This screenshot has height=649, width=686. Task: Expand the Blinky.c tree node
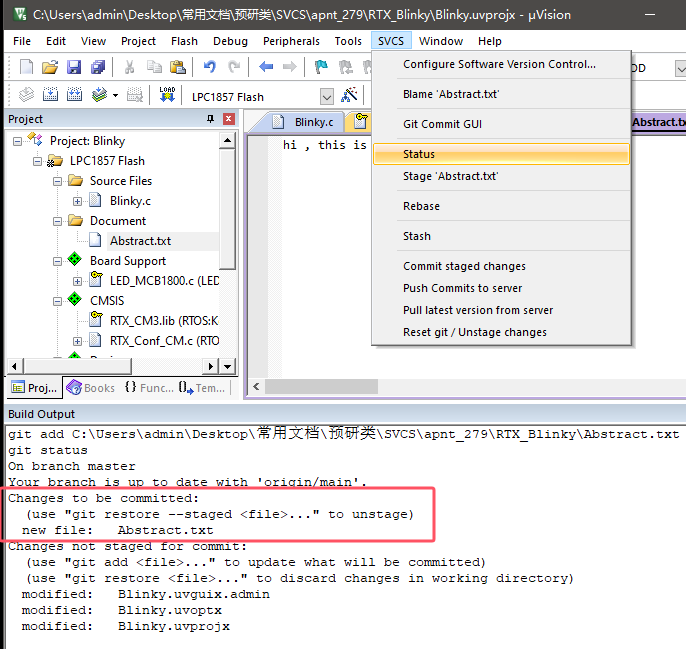pyautogui.click(x=78, y=201)
